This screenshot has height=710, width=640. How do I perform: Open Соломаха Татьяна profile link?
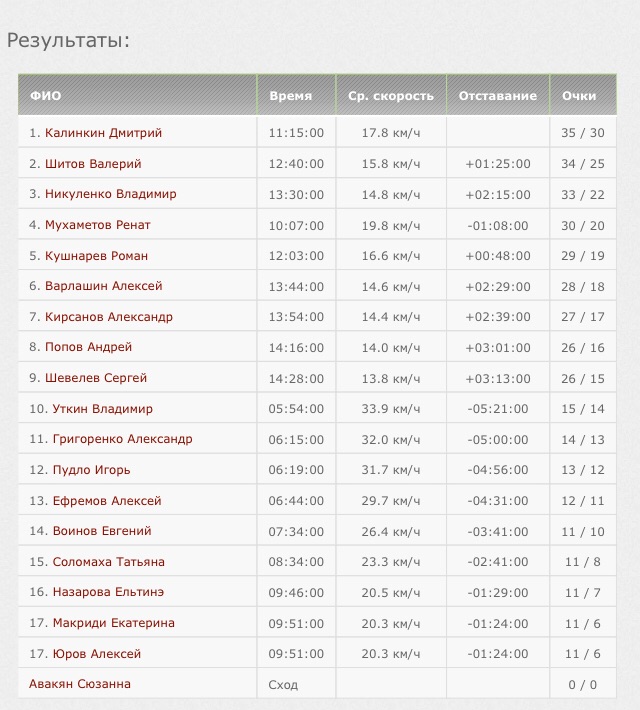(109, 562)
